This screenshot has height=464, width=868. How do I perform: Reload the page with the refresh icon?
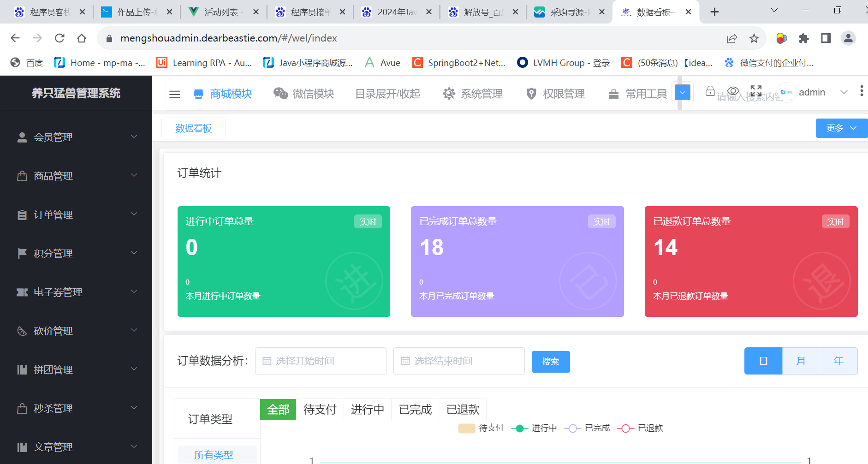point(59,38)
